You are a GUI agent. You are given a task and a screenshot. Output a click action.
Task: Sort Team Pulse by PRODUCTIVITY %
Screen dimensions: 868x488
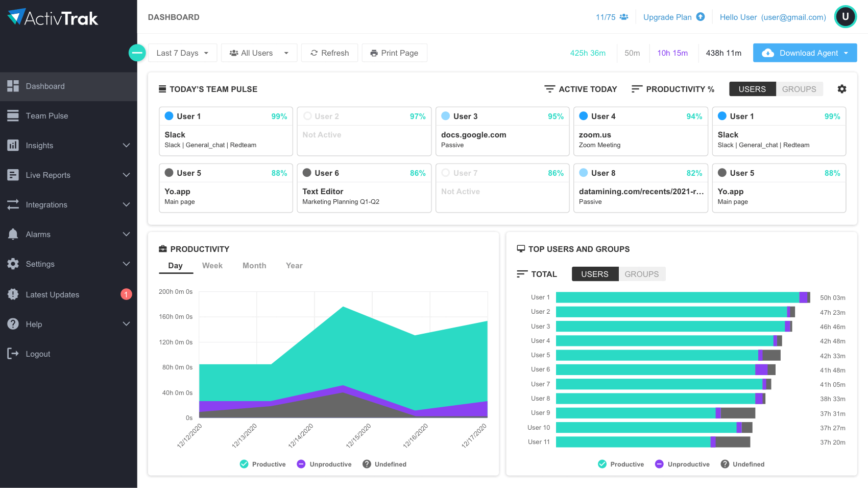(x=673, y=89)
